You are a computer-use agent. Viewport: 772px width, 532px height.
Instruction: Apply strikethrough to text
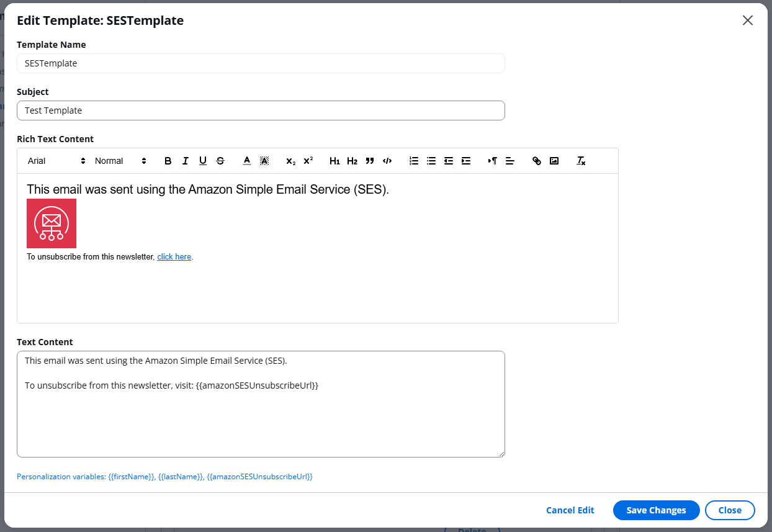pos(220,161)
